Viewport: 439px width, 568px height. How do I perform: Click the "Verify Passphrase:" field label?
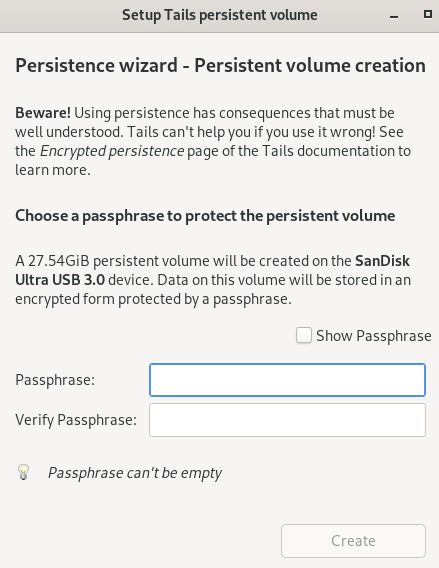(76, 420)
